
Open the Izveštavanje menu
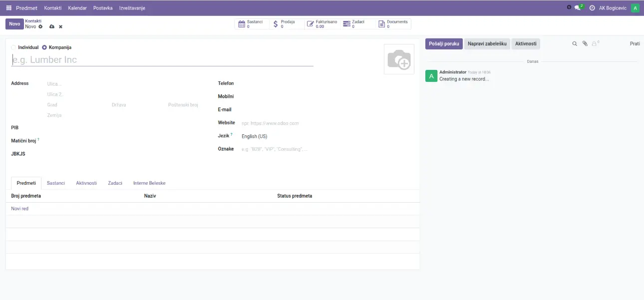132,8
